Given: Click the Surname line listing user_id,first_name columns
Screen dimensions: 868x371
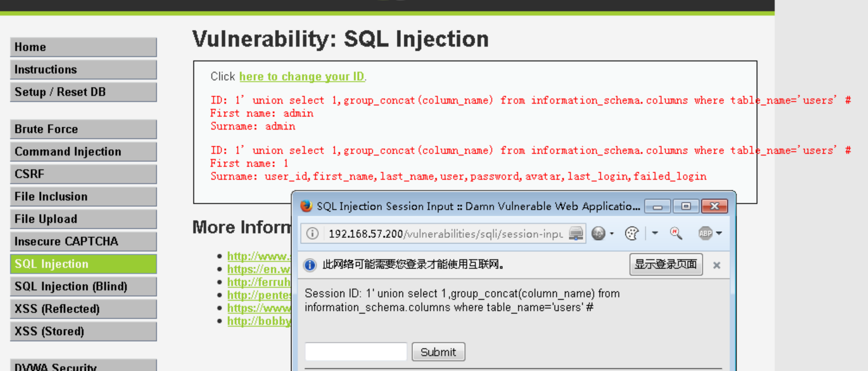Looking at the screenshot, I should pyautogui.click(x=458, y=176).
